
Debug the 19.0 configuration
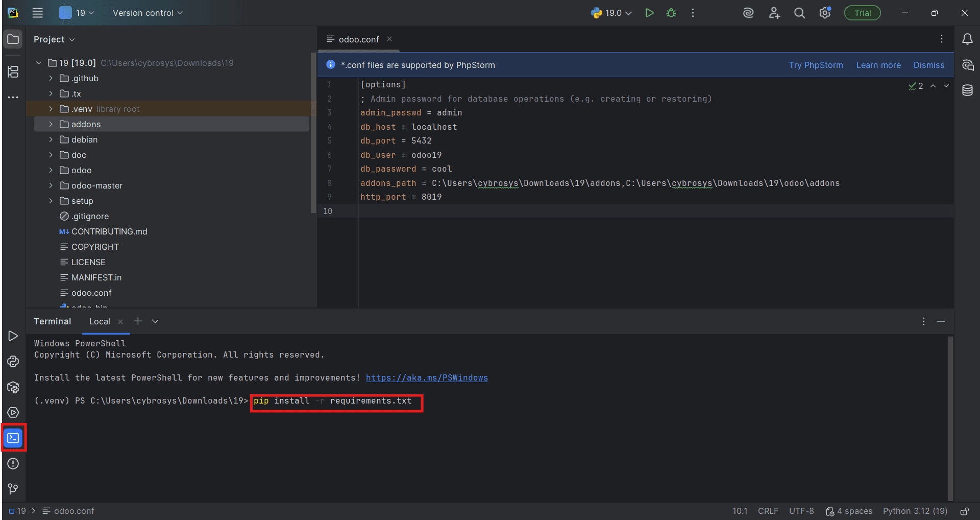click(x=671, y=13)
